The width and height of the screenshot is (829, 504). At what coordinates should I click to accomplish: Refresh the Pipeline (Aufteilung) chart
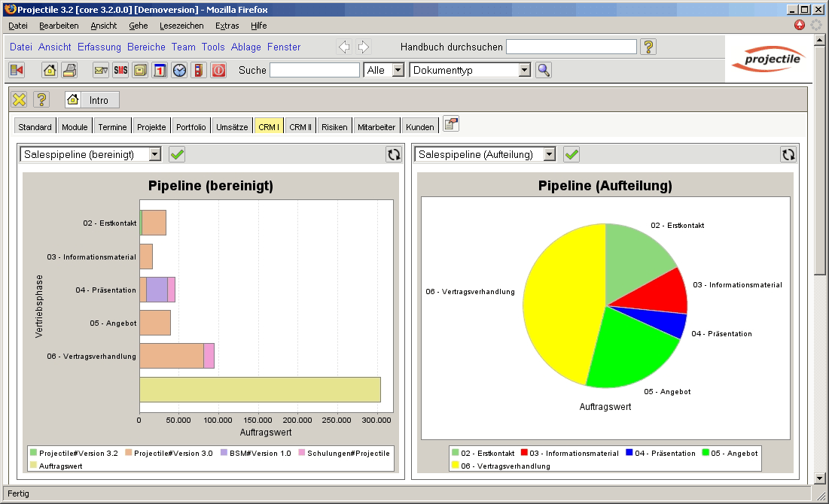click(788, 154)
